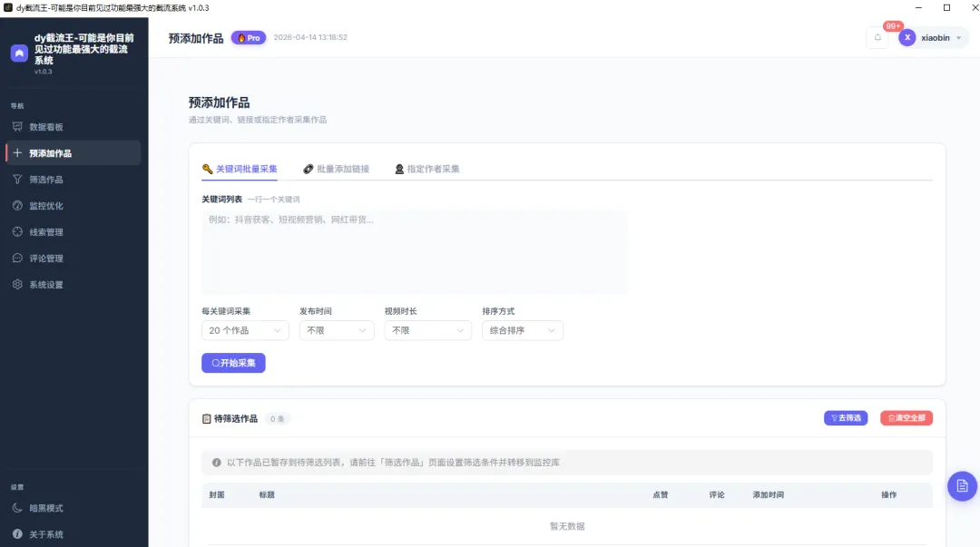Go to 数据看板 in sidebar
980x547 pixels.
[x=73, y=127]
